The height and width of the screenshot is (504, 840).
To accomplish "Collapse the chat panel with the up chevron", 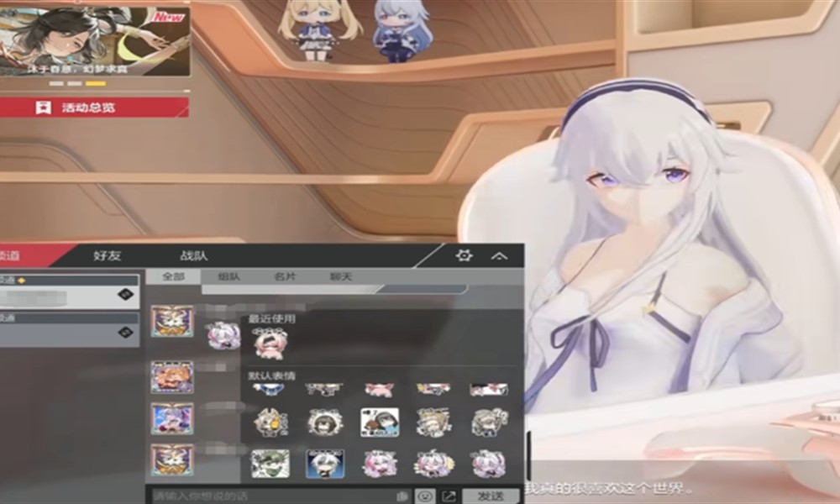I will point(499,255).
